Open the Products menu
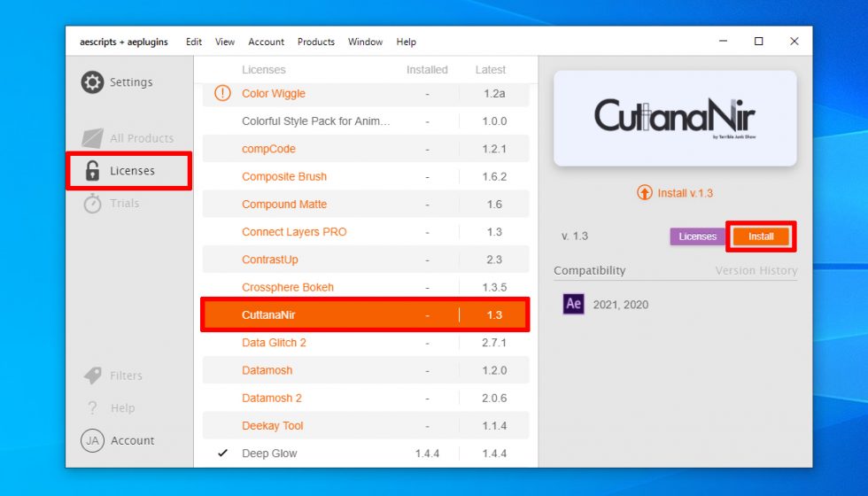The image size is (868, 496). point(316,42)
